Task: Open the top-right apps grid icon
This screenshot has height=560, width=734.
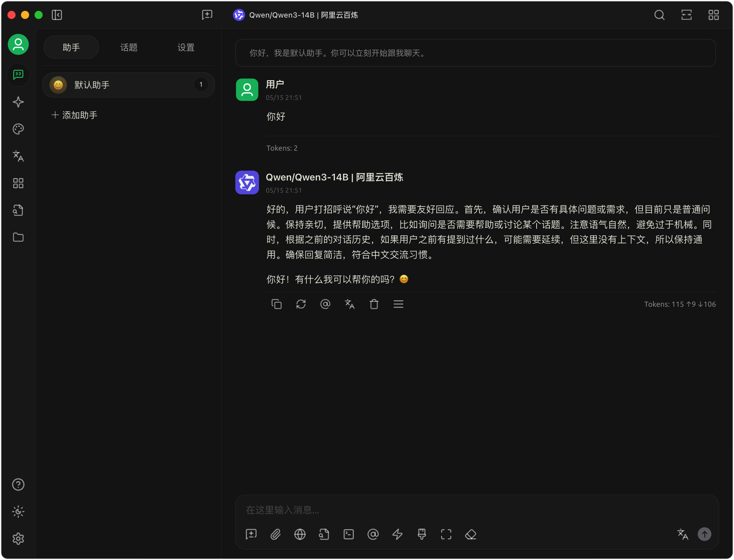Action: point(714,15)
